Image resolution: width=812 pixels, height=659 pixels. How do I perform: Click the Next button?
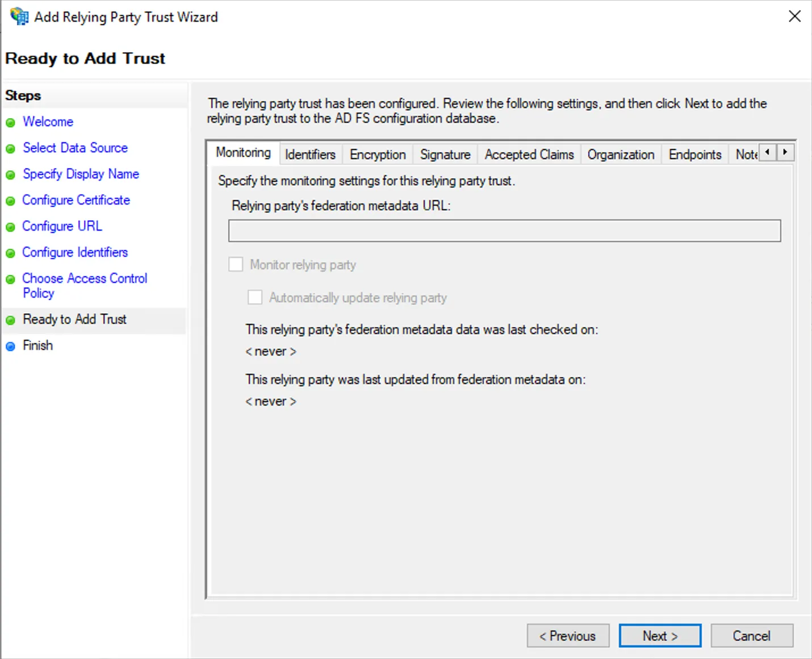coord(659,635)
